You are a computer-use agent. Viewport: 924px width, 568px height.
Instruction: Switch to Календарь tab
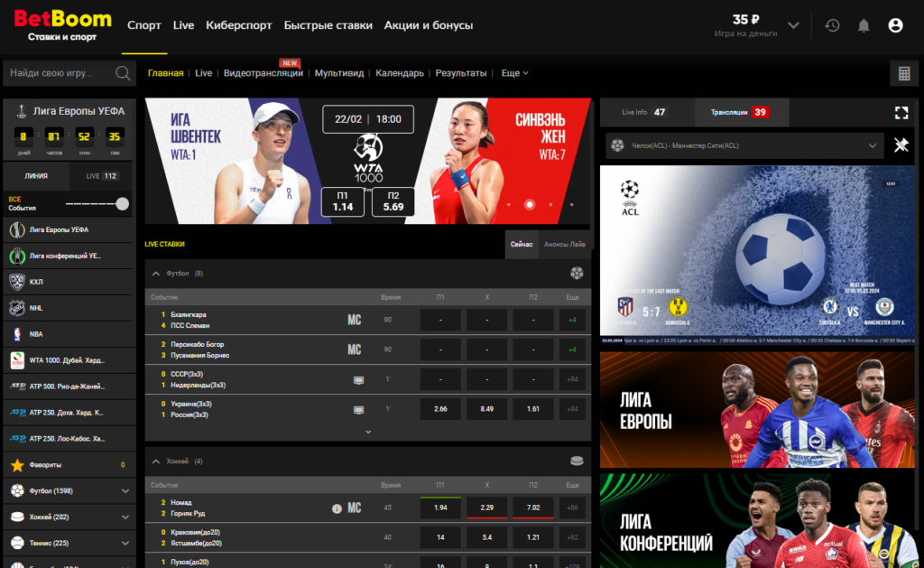point(400,73)
